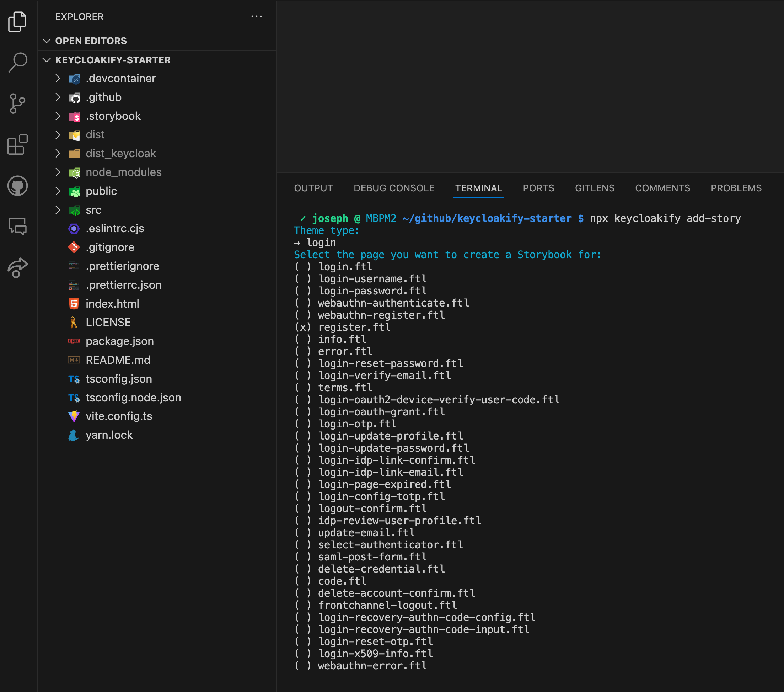Open Source Control view icon
Image resolution: width=784 pixels, height=692 pixels.
tap(17, 103)
